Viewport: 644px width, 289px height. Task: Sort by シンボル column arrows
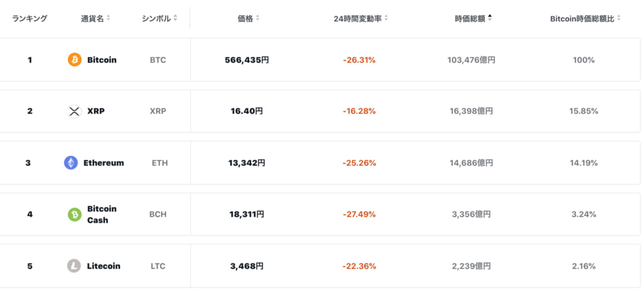tap(175, 18)
